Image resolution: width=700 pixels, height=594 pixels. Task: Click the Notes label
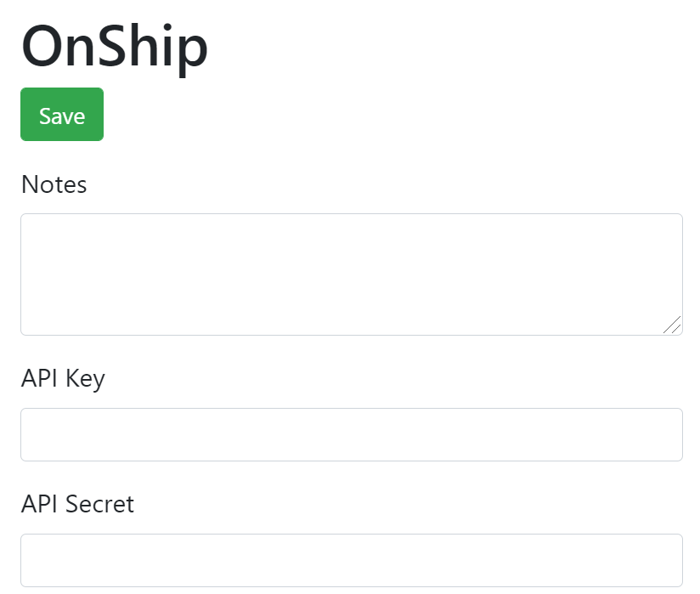pos(54,184)
